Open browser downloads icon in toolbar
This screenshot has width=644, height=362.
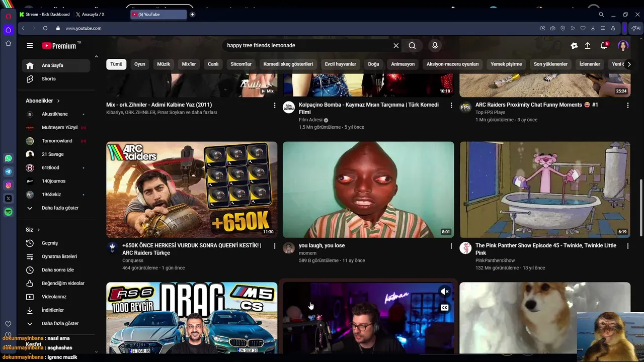click(593, 28)
